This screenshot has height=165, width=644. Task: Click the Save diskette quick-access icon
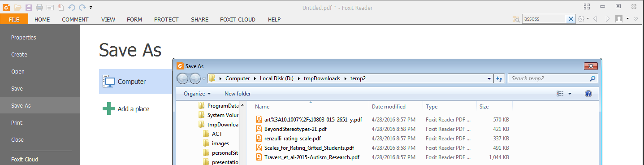point(29,8)
